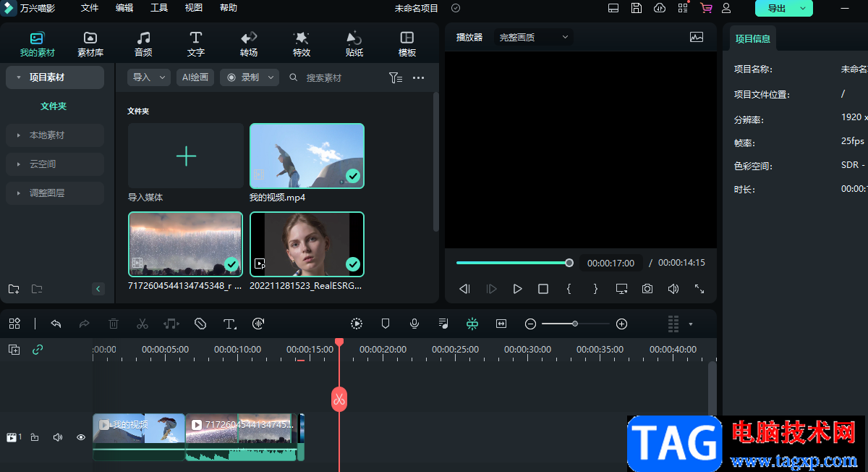Take a snapshot with the camera icon
The image size is (868, 472).
point(647,289)
